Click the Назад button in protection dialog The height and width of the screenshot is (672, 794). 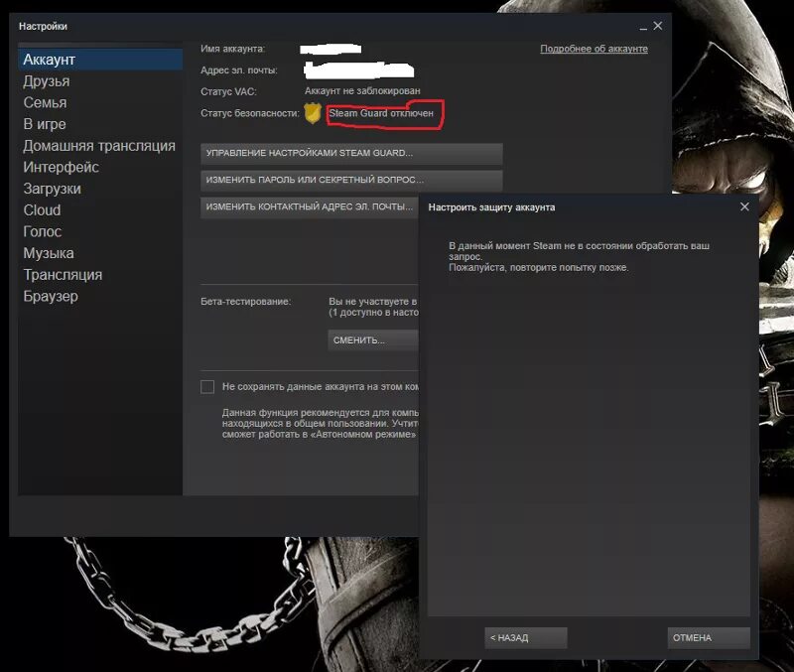(526, 638)
